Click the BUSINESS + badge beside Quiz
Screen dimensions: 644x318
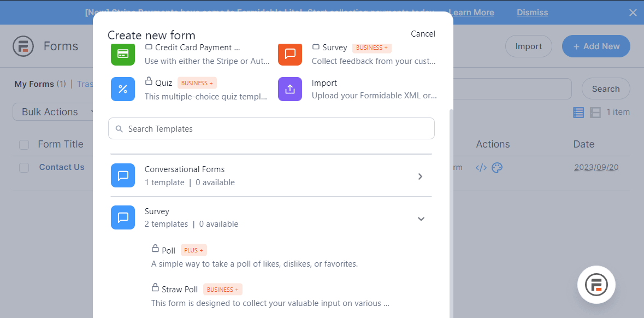coord(197,83)
